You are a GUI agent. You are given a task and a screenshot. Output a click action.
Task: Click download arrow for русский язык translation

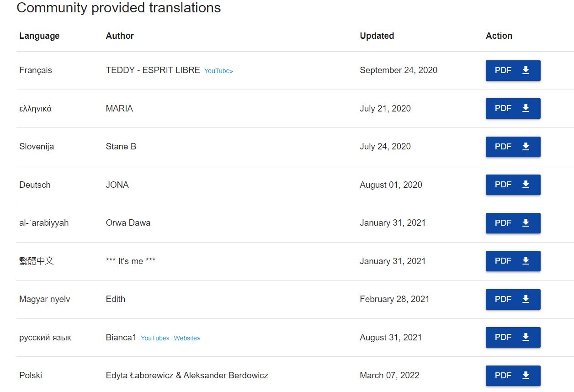tap(526, 337)
